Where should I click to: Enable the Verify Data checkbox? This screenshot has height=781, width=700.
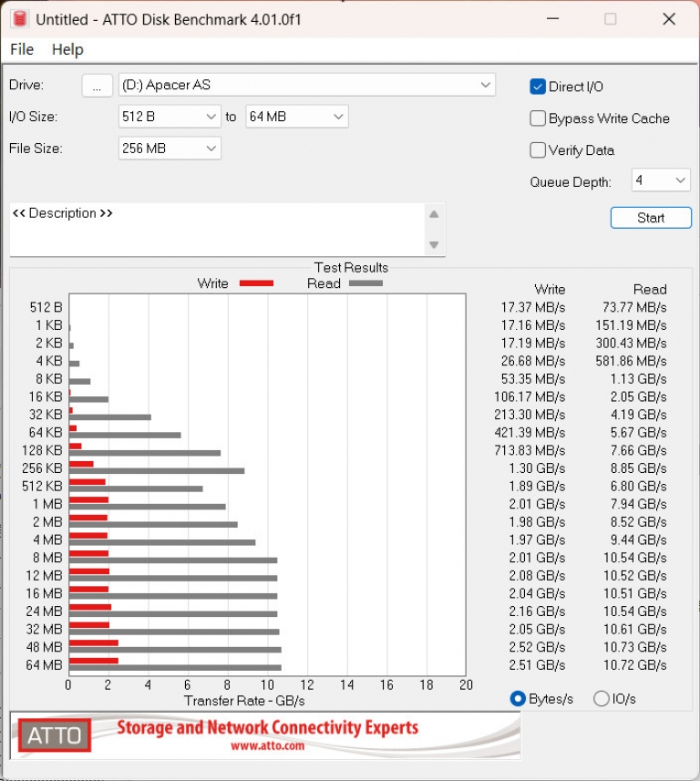pos(538,150)
